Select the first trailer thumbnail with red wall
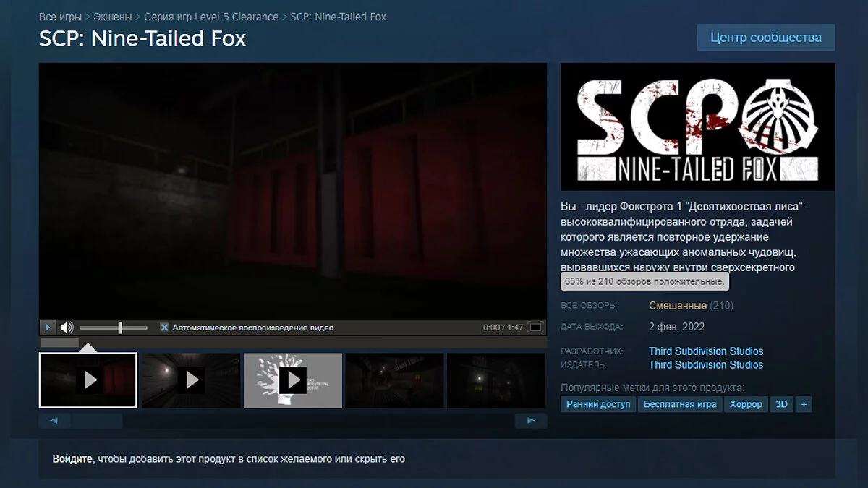This screenshot has width=868, height=488. [88, 380]
